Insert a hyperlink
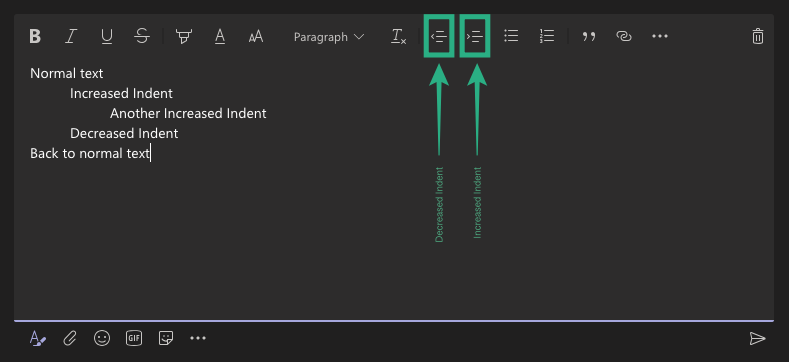Screen dimensions: 789x362 [x=624, y=36]
